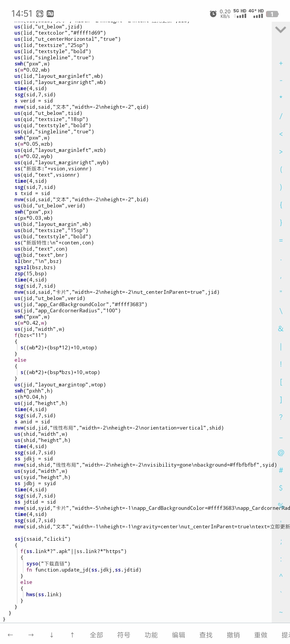Tap the @ symbol in the sidebar

point(281,453)
